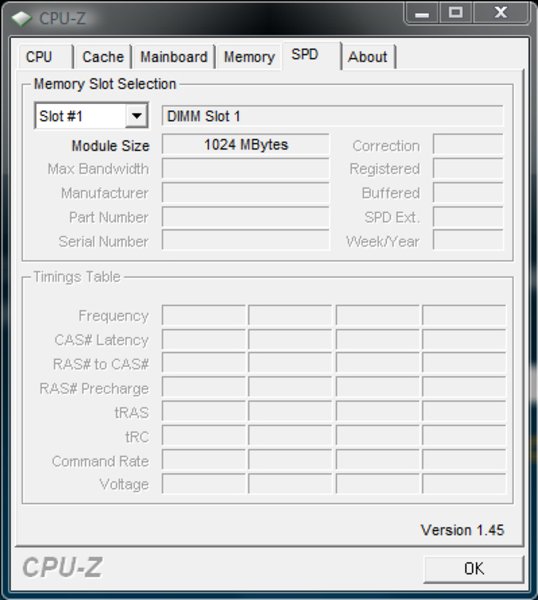This screenshot has width=538, height=600.
Task: Click the Week/Year value box
Action: click(x=468, y=240)
